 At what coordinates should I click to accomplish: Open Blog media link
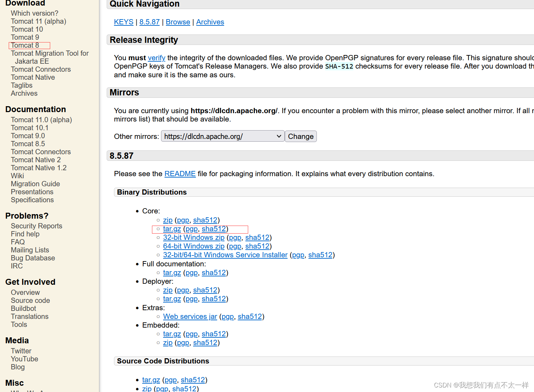(x=18, y=367)
